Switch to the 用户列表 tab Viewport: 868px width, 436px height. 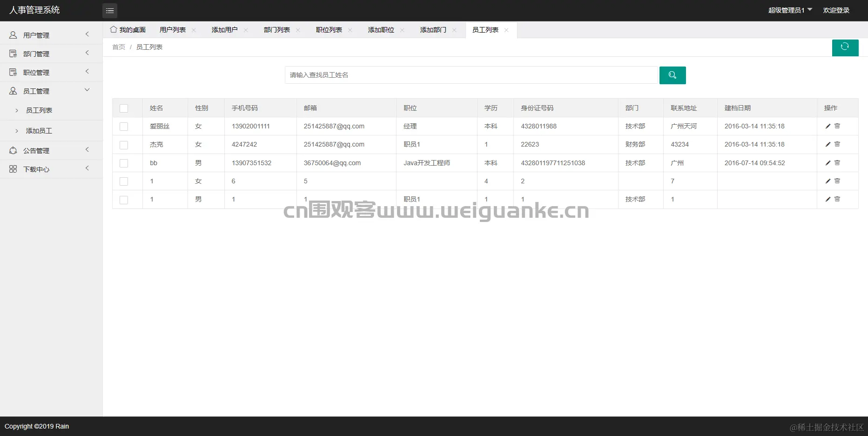173,30
